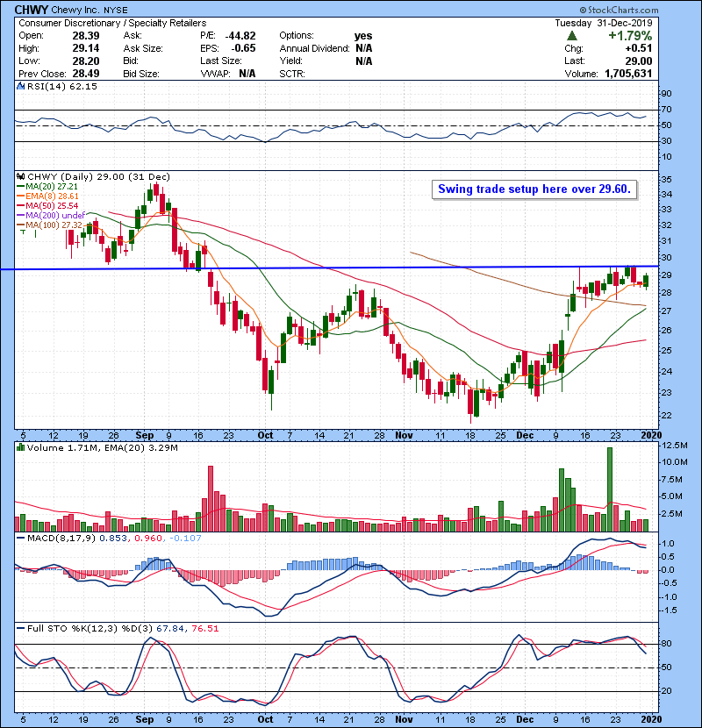The image size is (702, 728).
Task: Click the Swing trade setup annotation box
Action: point(534,189)
